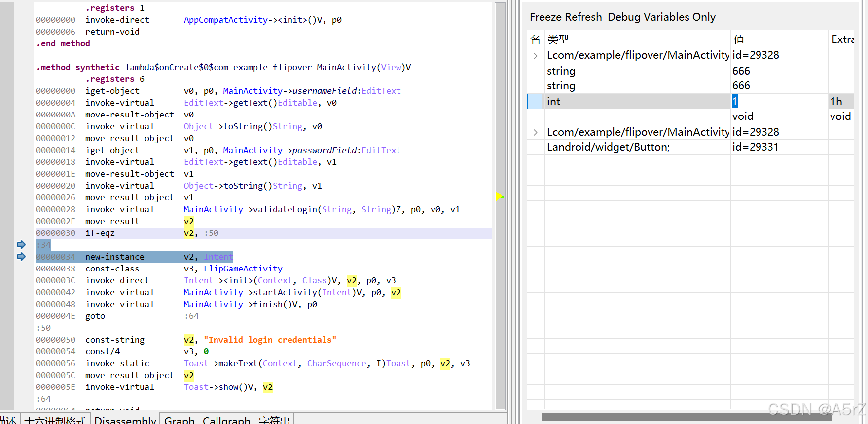The image size is (868, 424).
Task: Click the const-class instruction at 00000038
Action: pyautogui.click(x=112, y=269)
